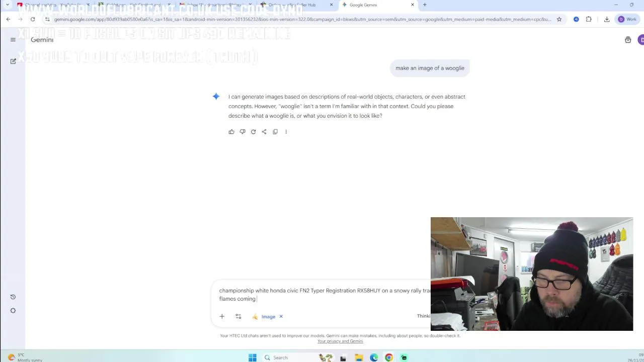The width and height of the screenshot is (644, 362).
Task: Give thumbs up to the response
Action: click(x=231, y=132)
